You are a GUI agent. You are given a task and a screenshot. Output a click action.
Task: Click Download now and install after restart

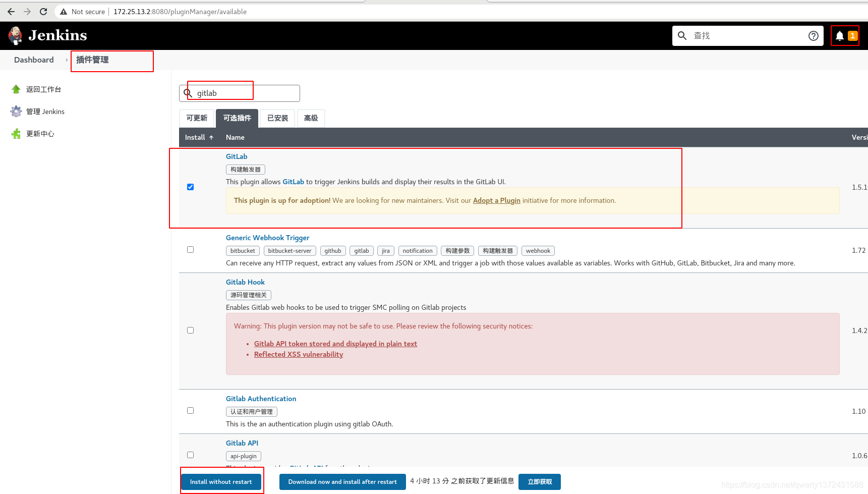[x=342, y=482]
